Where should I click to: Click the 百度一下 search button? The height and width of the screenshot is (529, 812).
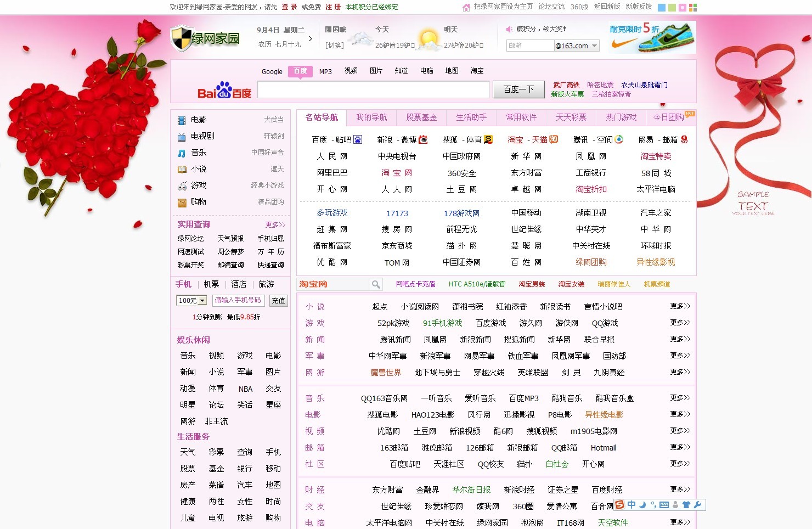[x=518, y=89]
